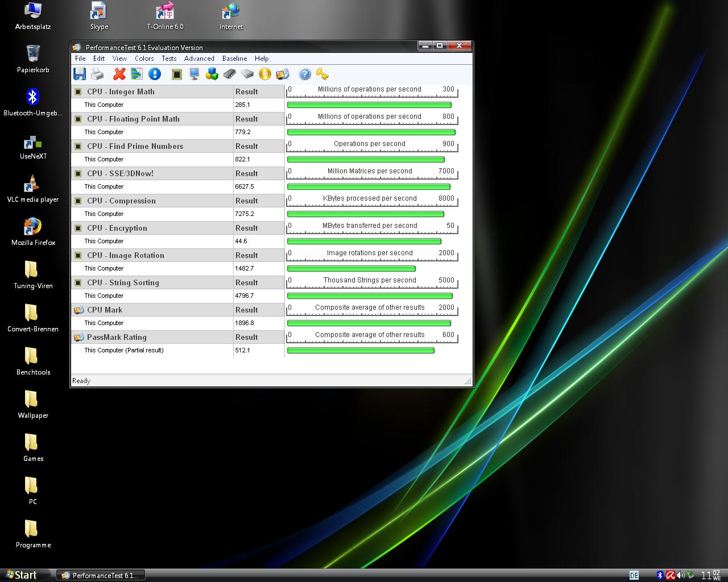This screenshot has height=582, width=728.
Task: Click the gold key toolbar icon
Action: 322,74
